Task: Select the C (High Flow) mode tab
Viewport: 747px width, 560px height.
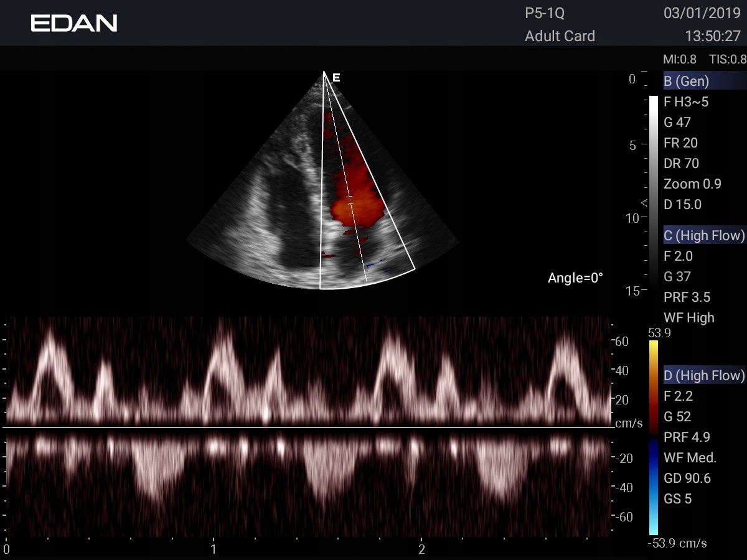Action: point(705,235)
